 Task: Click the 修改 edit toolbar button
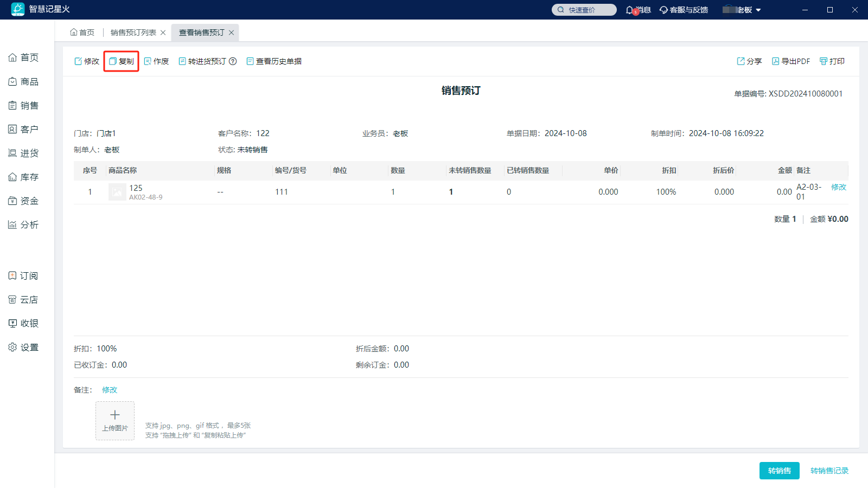[x=87, y=61]
